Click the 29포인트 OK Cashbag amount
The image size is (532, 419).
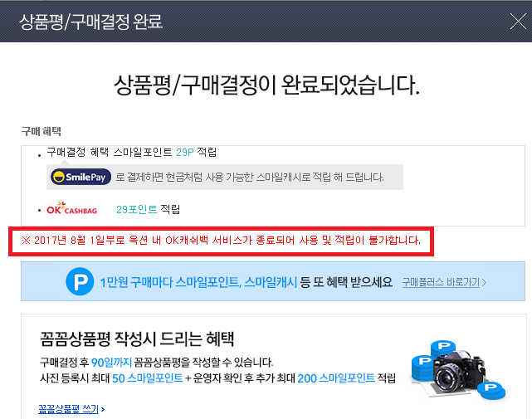coord(136,210)
